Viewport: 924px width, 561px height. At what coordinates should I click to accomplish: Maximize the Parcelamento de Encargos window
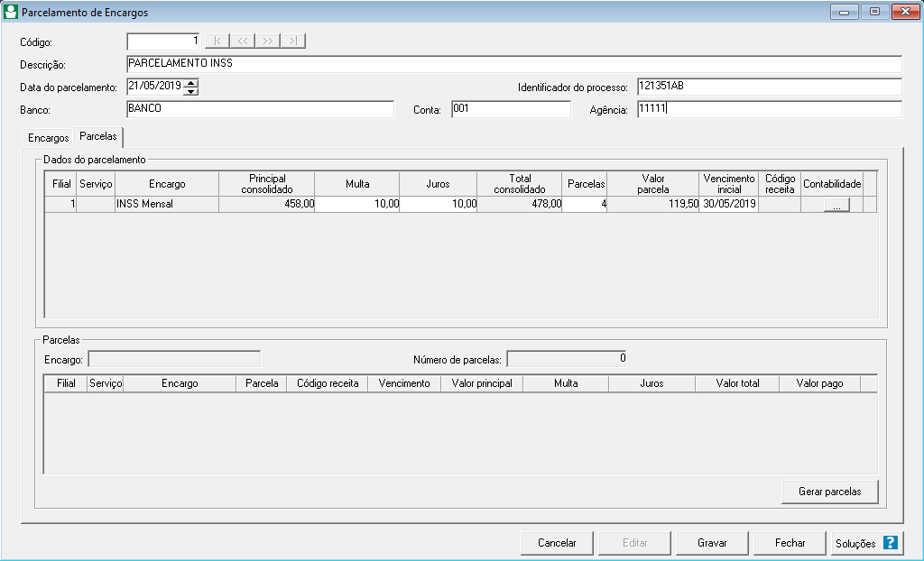(875, 12)
